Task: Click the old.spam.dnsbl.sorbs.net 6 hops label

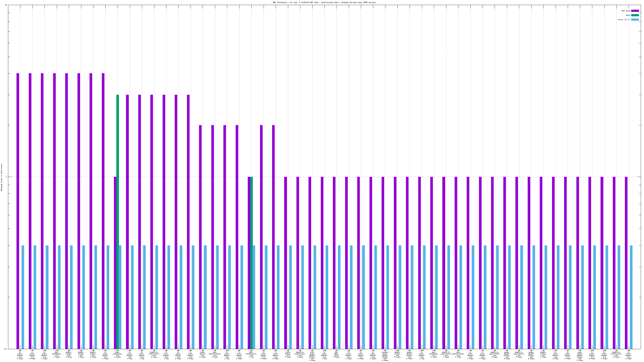Action: 312,356
